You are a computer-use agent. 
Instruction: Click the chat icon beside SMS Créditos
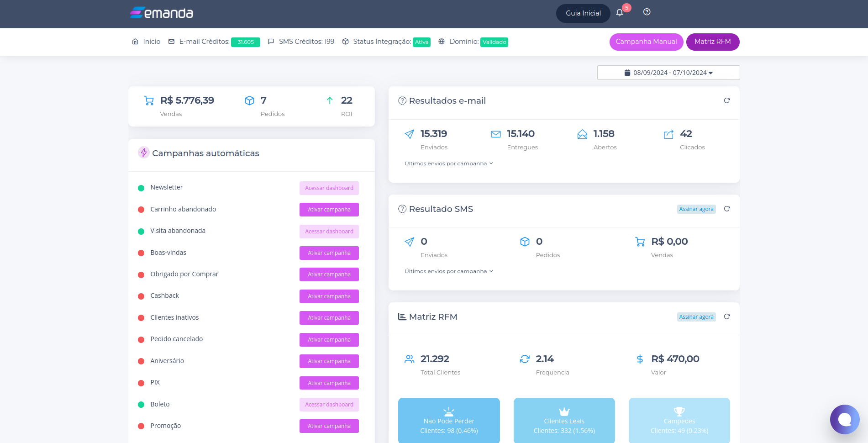tap(271, 42)
